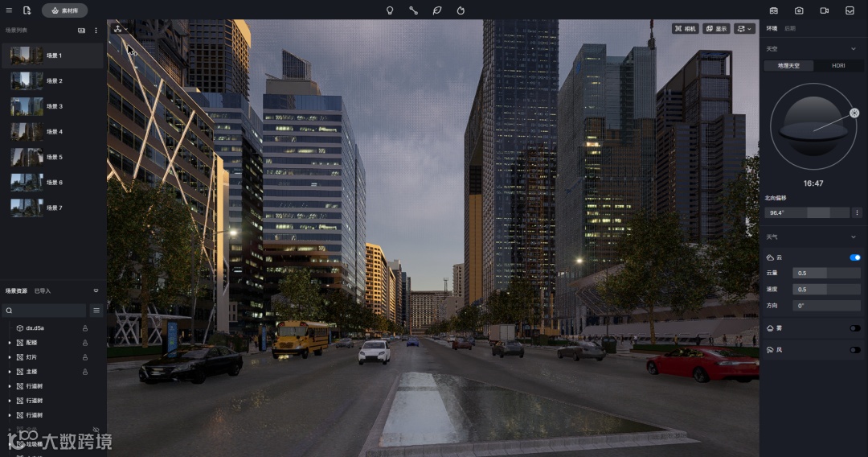
Task: Select 场景 4 in scene list
Action: click(52, 132)
